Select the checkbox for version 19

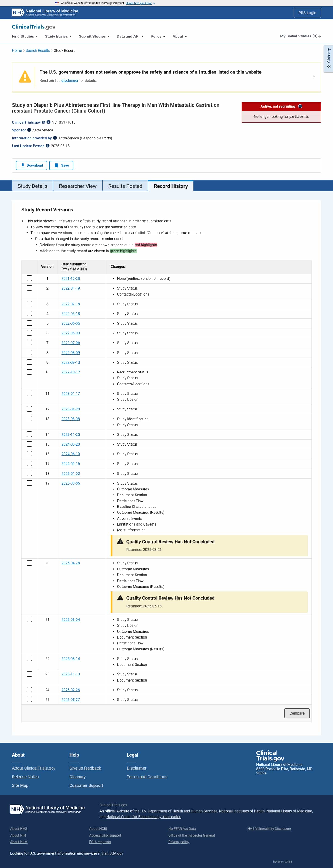point(29,483)
